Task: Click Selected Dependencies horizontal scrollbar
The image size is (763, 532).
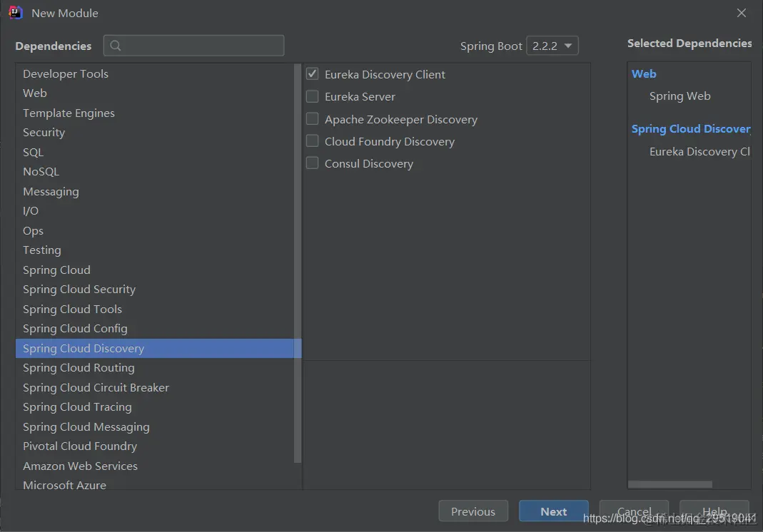Action: (670, 484)
